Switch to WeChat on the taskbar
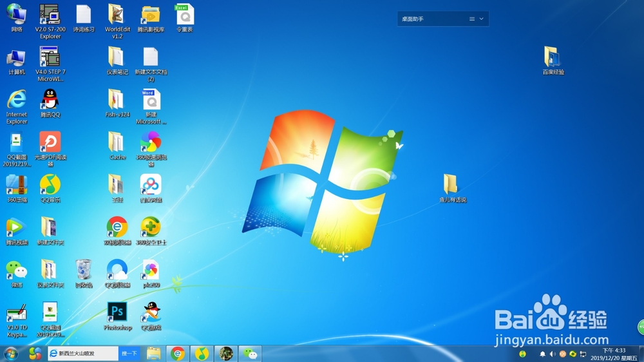Viewport: 644px width, 362px height. pyautogui.click(x=250, y=354)
